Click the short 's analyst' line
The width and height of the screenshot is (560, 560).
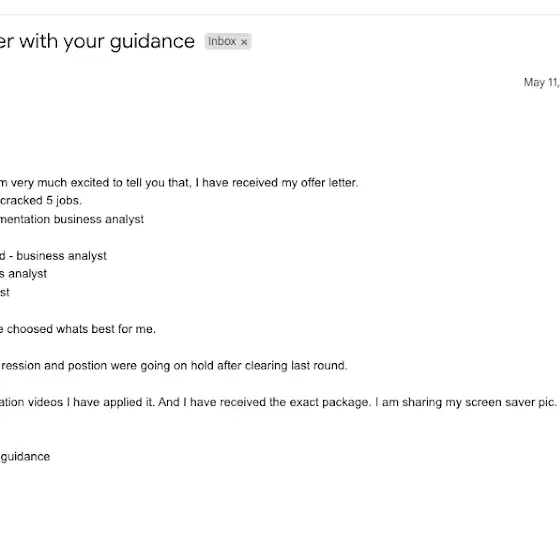[x=23, y=274]
